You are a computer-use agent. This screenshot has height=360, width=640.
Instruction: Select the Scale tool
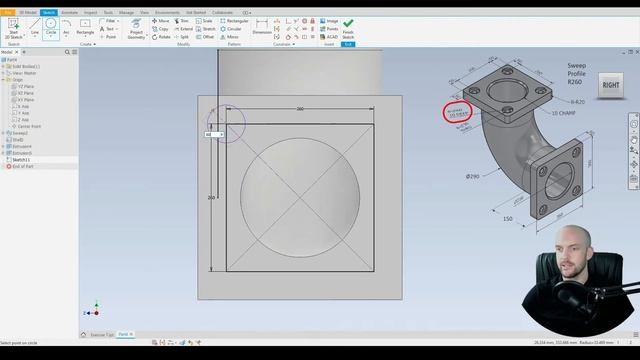click(x=204, y=21)
